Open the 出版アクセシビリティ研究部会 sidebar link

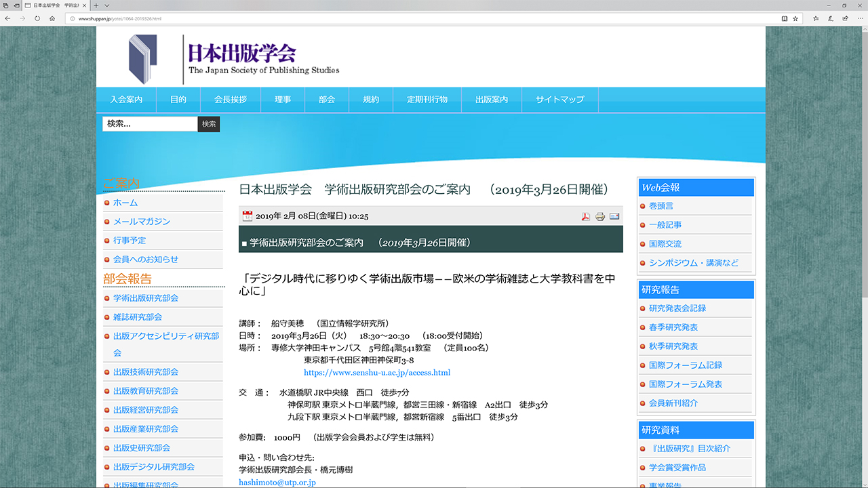pos(166,344)
